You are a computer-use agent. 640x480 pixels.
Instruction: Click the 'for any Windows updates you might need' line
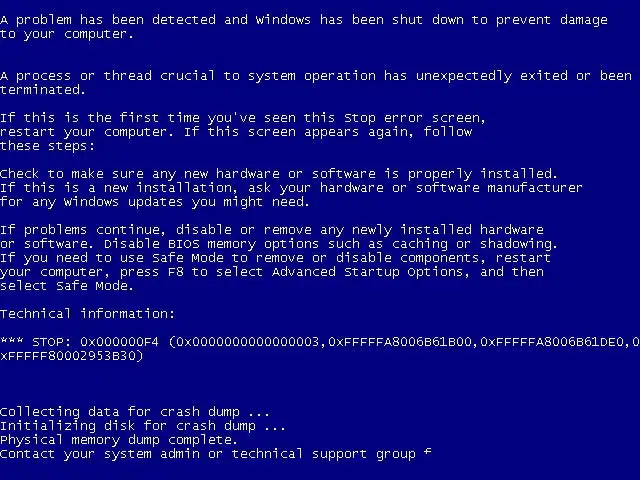point(155,202)
